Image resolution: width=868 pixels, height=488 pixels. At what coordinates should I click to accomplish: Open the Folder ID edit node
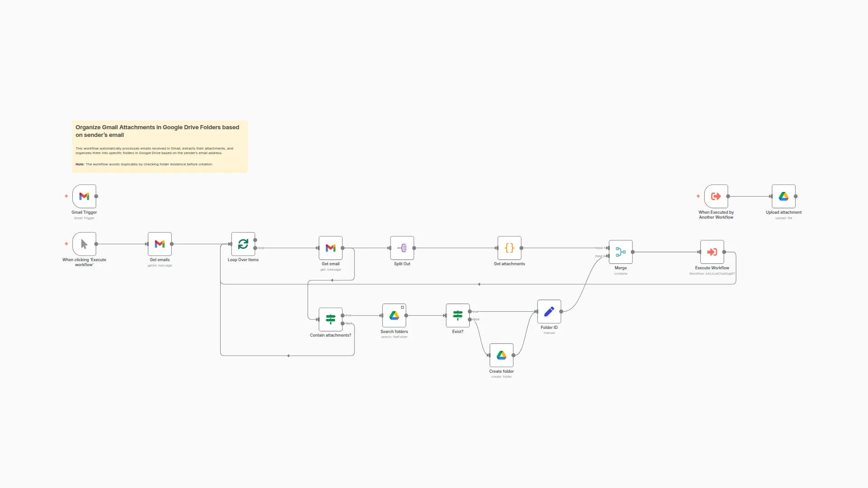[549, 311]
